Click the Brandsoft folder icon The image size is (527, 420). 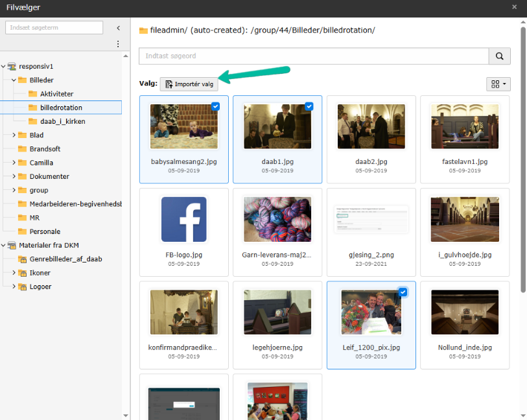tap(22, 149)
